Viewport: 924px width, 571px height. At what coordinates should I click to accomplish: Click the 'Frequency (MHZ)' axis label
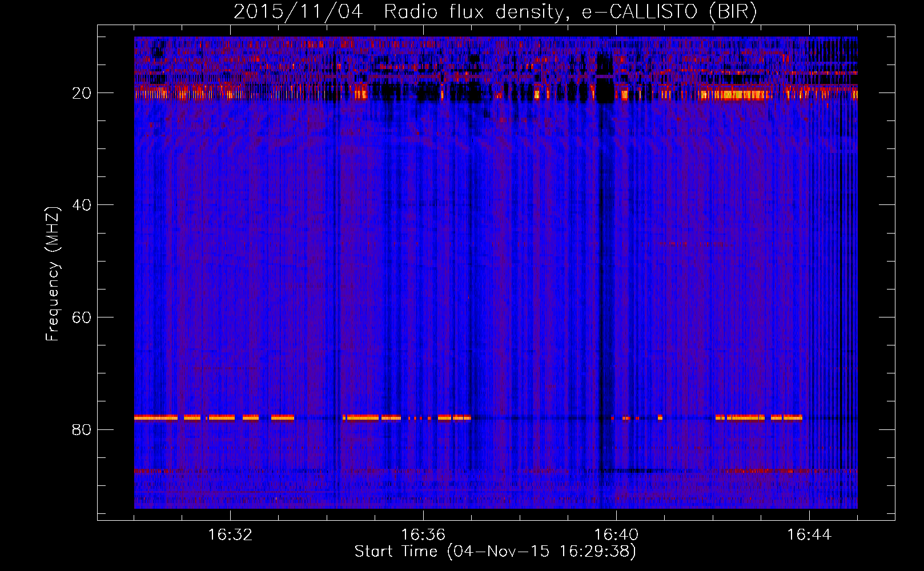click(52, 274)
